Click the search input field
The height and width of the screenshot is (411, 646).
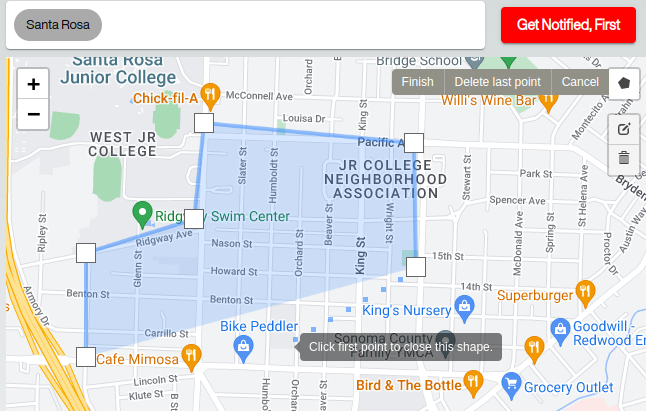pyautogui.click(x=290, y=24)
